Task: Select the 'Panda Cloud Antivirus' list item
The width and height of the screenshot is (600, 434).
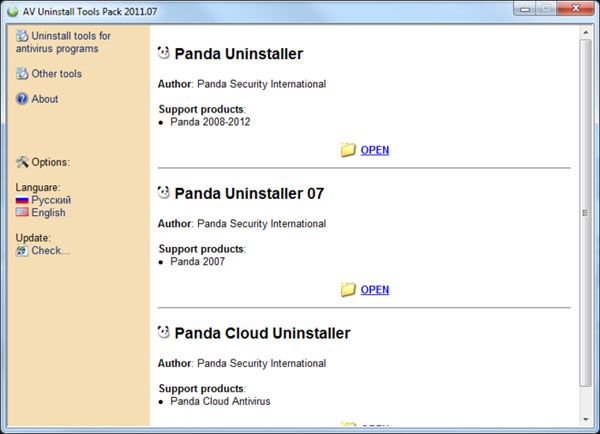Action: pos(220,401)
